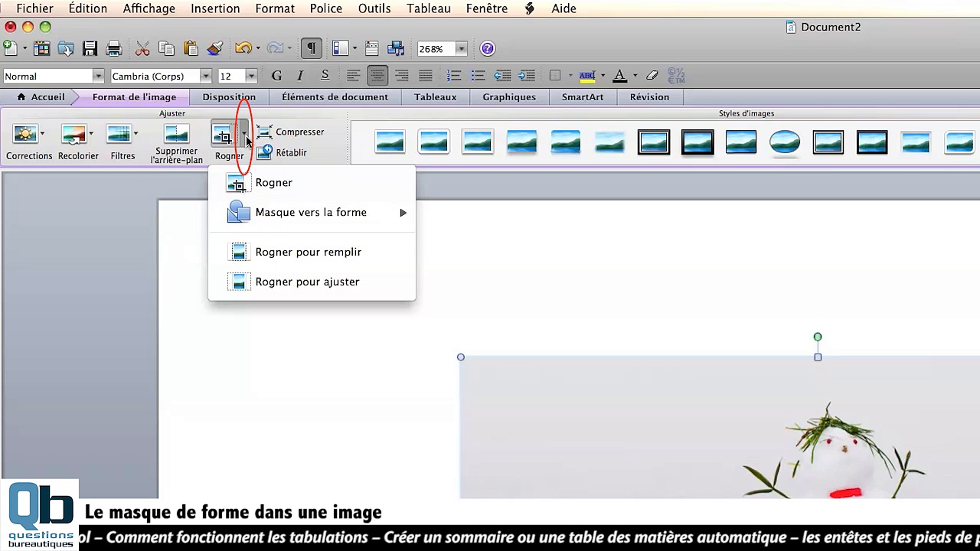Click the printer icon in toolbar
980x551 pixels.
click(x=114, y=49)
